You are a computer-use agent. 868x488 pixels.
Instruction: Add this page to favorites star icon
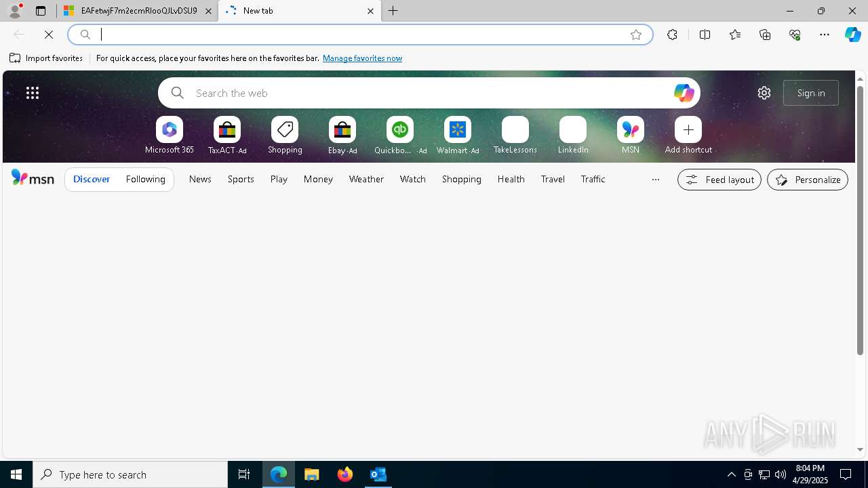point(636,35)
